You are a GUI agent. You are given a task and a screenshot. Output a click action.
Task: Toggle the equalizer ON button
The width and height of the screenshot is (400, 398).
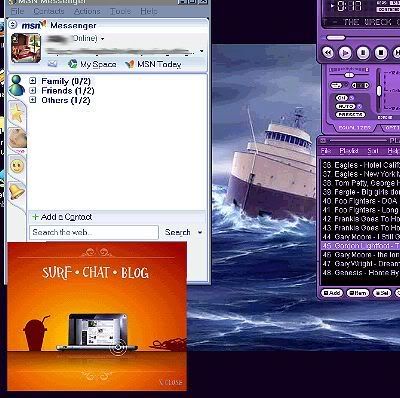coord(342,98)
